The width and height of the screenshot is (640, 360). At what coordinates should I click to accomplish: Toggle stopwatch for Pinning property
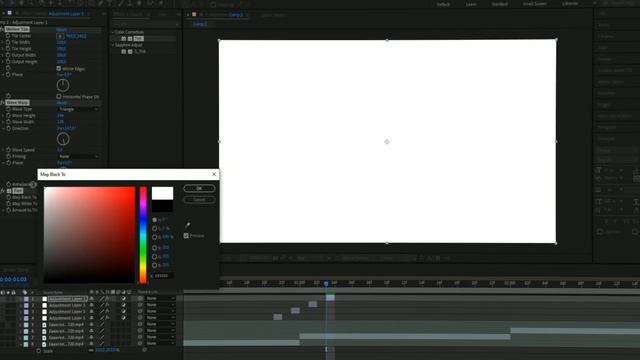pyautogui.click(x=8, y=156)
